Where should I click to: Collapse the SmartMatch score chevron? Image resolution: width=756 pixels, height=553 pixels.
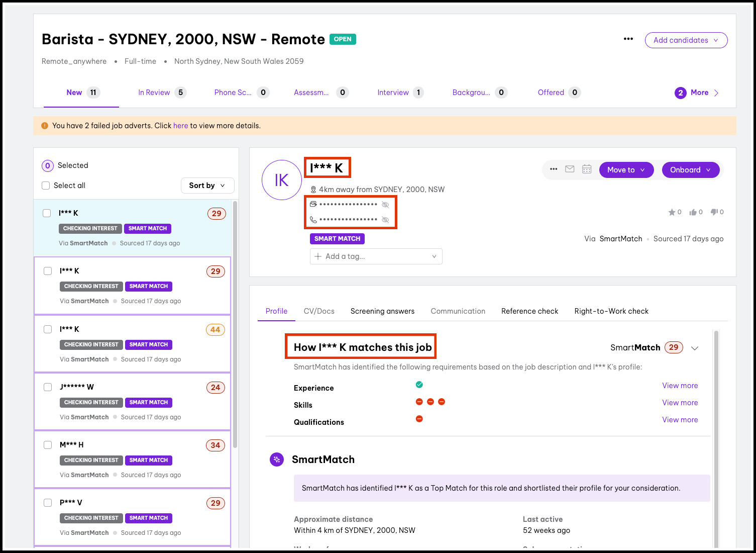[x=695, y=348]
